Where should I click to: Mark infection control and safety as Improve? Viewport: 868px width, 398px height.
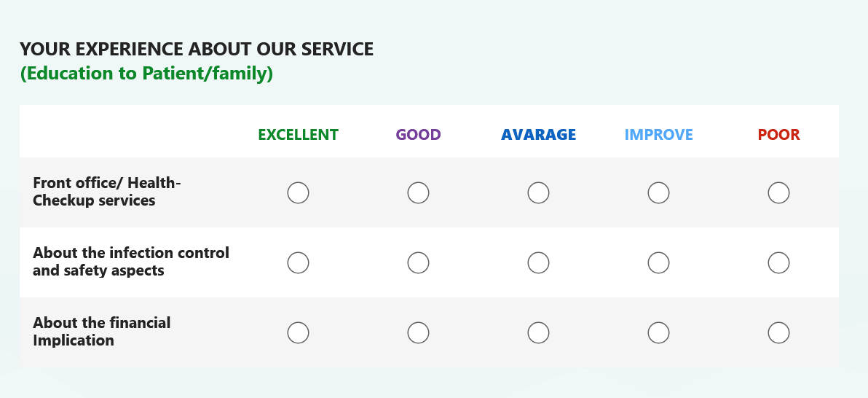coord(658,262)
